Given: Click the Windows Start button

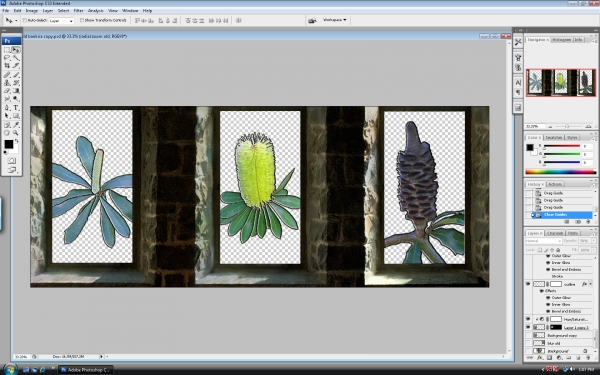Looking at the screenshot, I should (10, 370).
